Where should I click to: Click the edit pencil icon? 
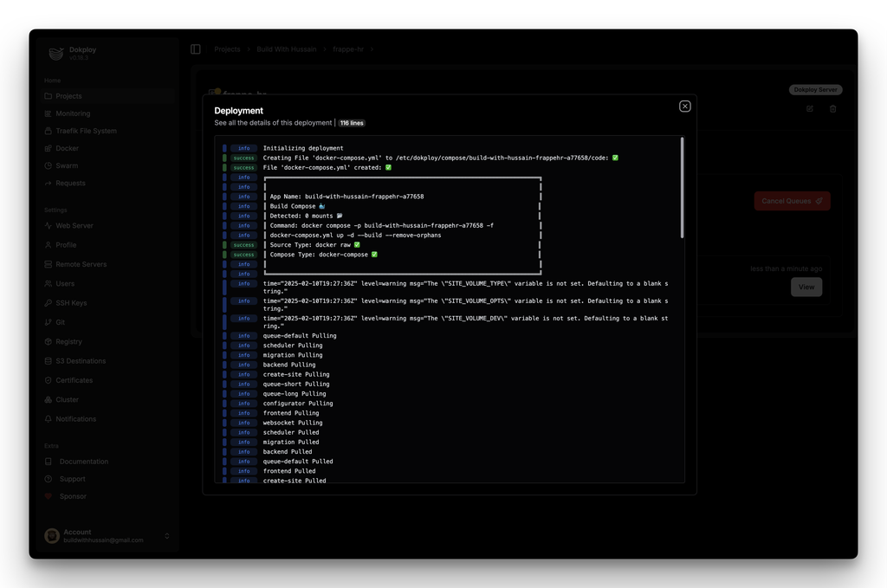[810, 109]
